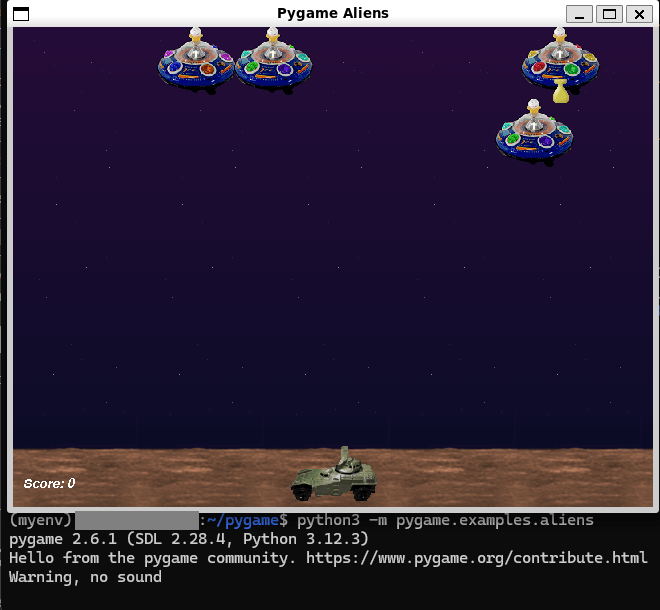Click the Score: 0 text
Image resolution: width=660 pixels, height=610 pixels.
49,483
